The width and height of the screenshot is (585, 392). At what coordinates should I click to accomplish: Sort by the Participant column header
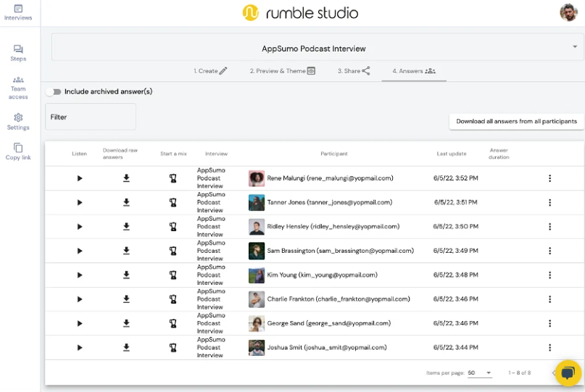334,154
